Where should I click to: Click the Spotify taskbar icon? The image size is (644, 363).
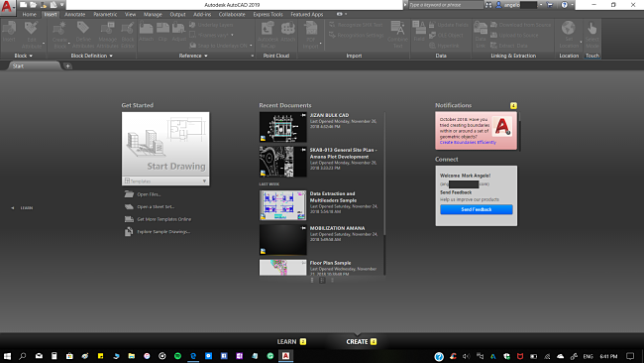[x=177, y=356]
